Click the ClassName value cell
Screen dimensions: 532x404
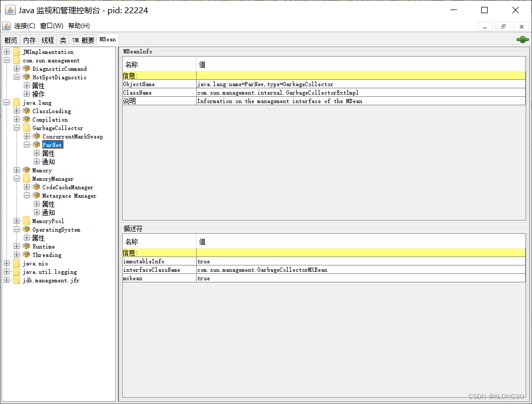[x=361, y=93]
